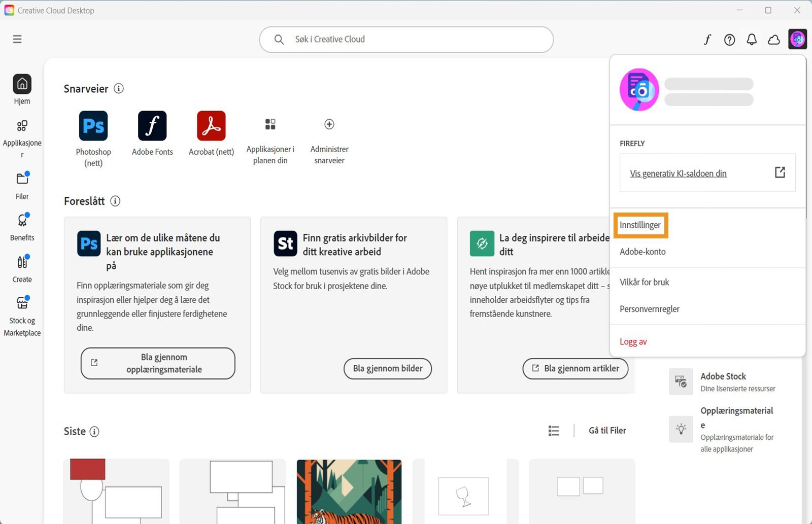
Task: Click Administrer snarveier plus icon
Action: click(x=329, y=124)
